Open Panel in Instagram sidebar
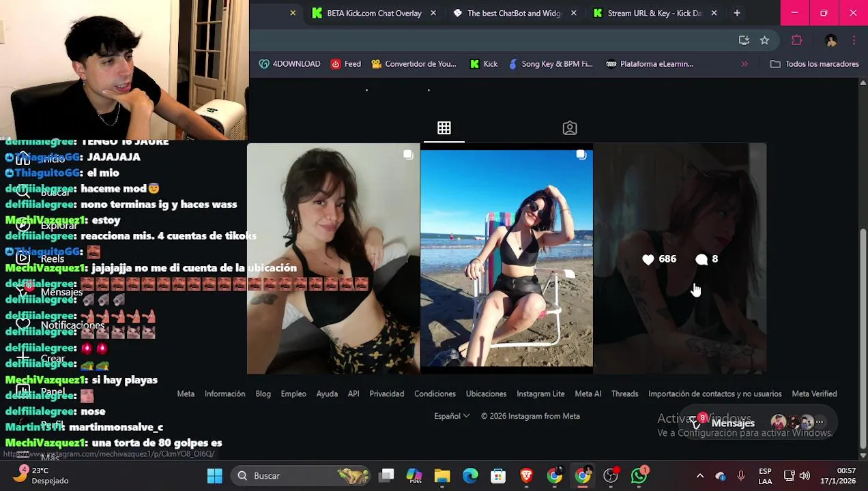868x491 pixels. pyautogui.click(x=41, y=391)
